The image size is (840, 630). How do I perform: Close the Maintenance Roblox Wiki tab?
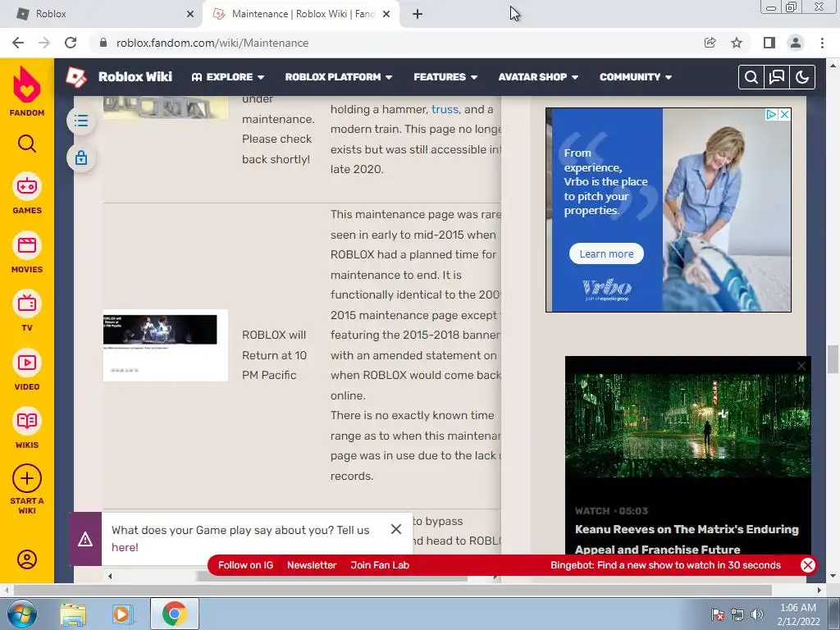[386, 15]
